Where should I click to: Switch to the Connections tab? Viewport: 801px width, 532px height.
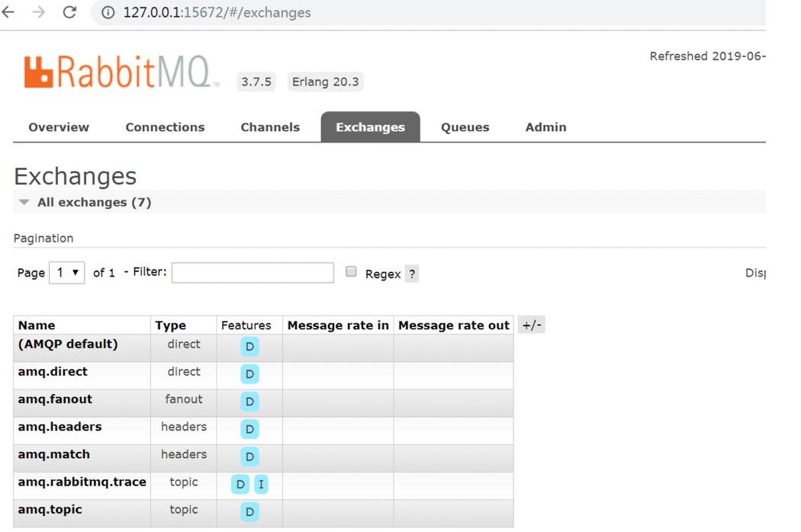165,127
